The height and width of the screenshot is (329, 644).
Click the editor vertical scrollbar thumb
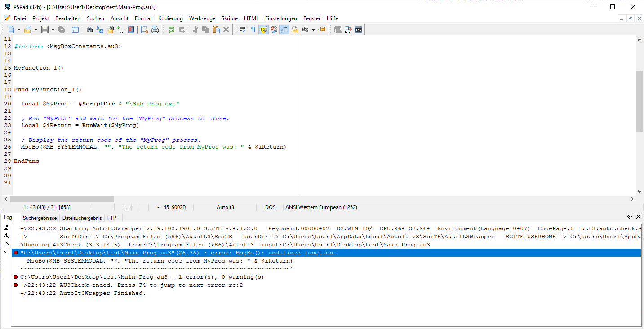(x=640, y=101)
